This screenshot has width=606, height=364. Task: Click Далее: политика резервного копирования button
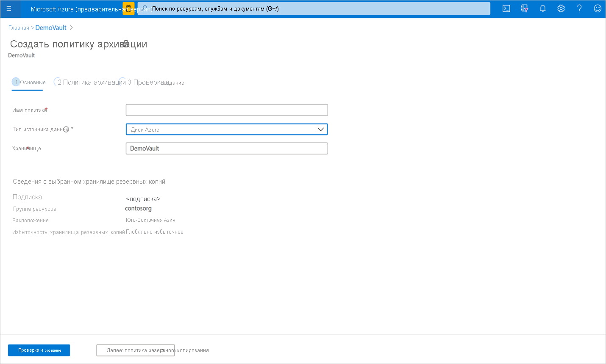point(136,350)
